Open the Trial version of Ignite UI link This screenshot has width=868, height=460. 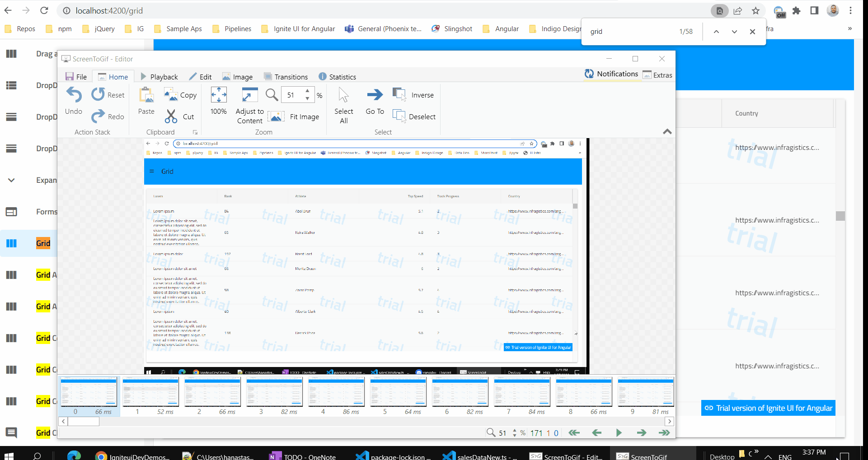click(767, 408)
